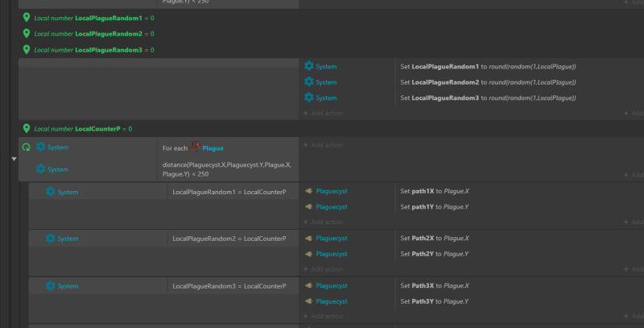Add action below Set LocalPlagueRandom3
The width and height of the screenshot is (644, 328).
(x=323, y=113)
